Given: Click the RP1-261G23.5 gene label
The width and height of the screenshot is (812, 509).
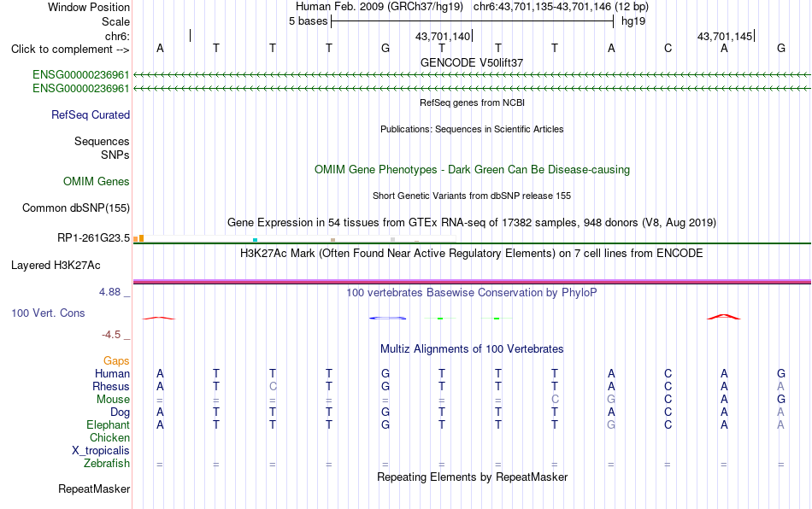Looking at the screenshot, I should click(x=93, y=238).
